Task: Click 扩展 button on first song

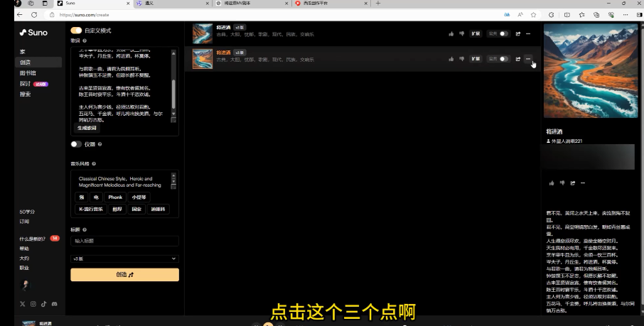Action: tap(476, 33)
